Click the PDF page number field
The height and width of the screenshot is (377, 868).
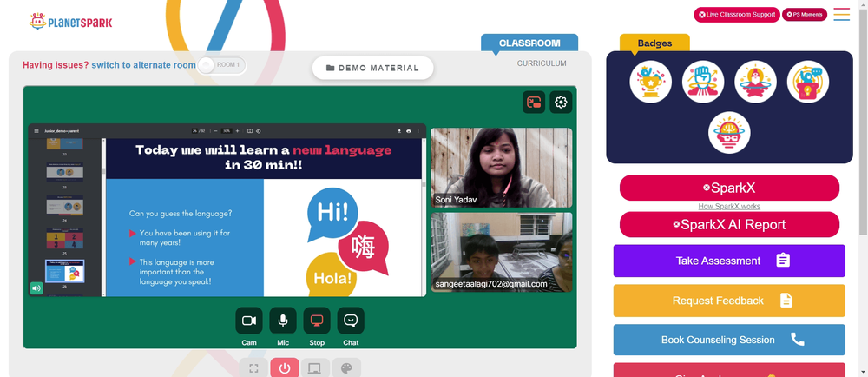click(x=194, y=130)
